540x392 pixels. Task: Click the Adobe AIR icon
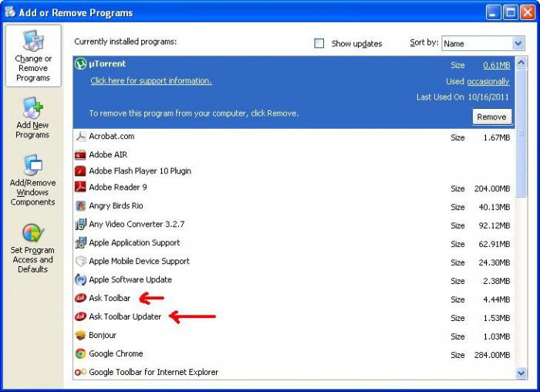tap(80, 155)
